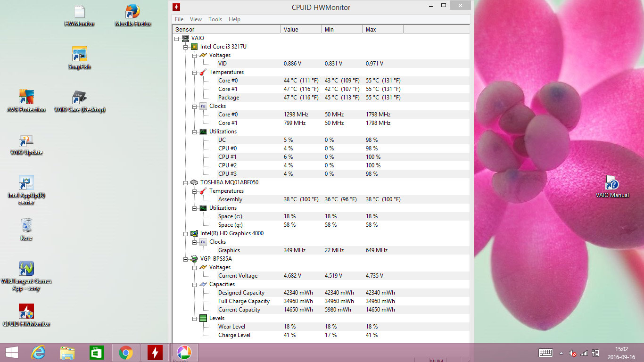
Task: Launch Internet Explorer from taskbar
Action: tap(38, 353)
